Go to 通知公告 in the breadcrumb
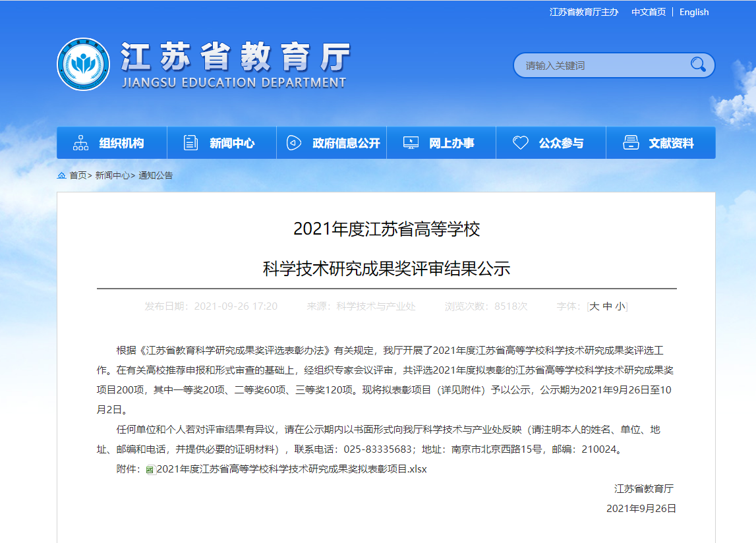 coord(156,176)
